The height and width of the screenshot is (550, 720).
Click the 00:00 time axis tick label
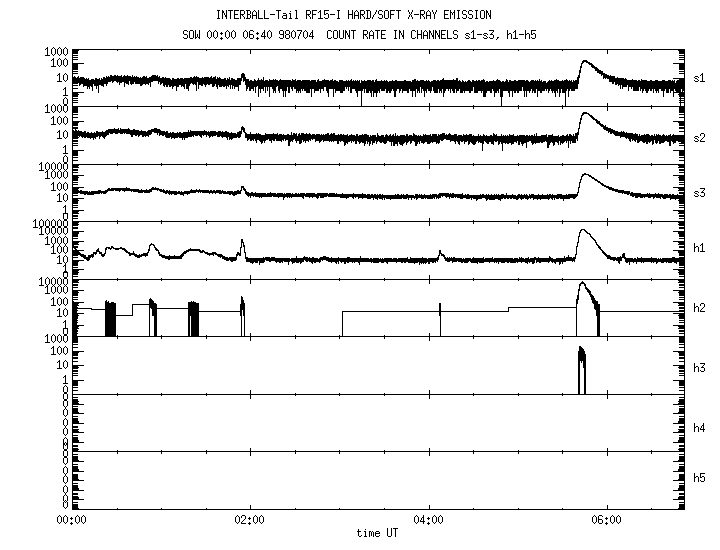coord(70,520)
